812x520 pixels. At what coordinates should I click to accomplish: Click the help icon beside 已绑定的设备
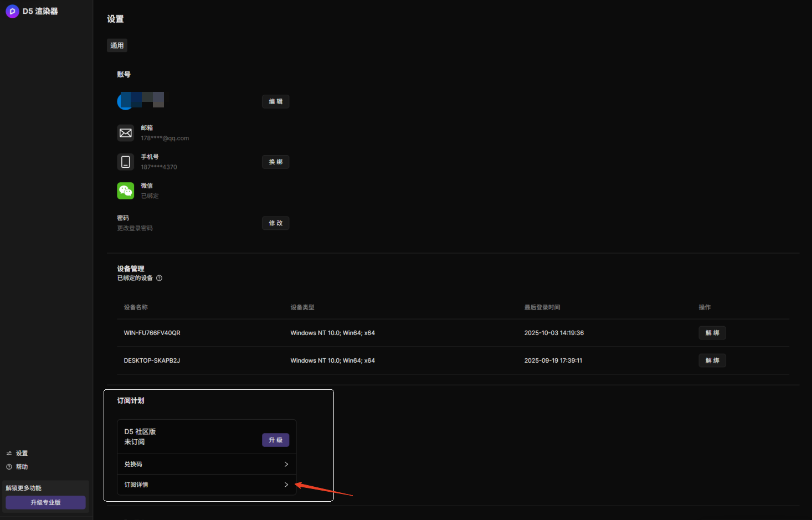click(159, 278)
